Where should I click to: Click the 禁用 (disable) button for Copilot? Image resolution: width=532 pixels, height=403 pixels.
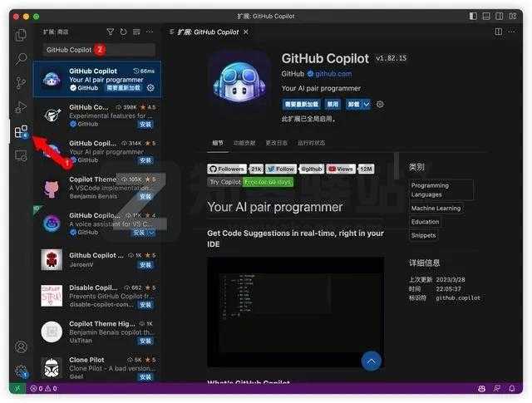click(332, 105)
